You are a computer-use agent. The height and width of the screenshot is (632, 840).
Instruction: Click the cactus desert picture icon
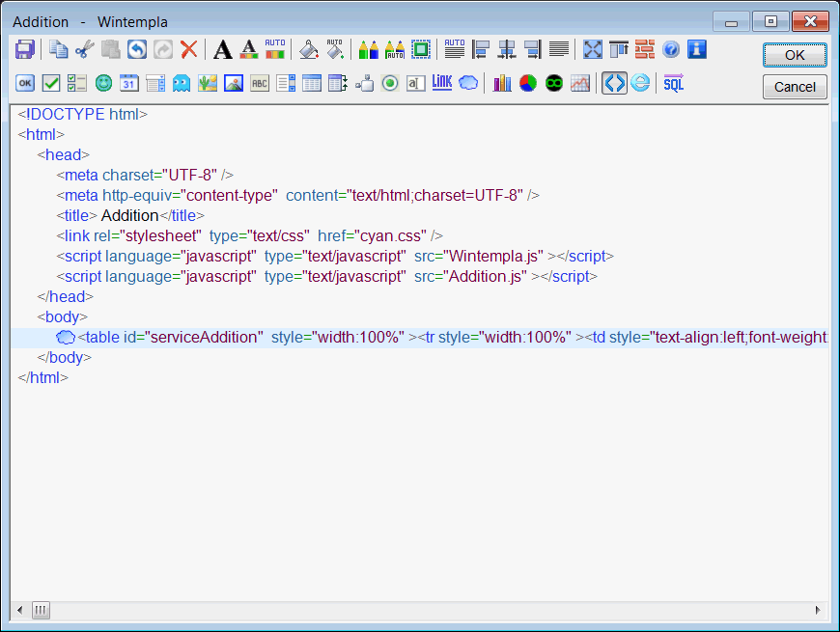coord(208,84)
